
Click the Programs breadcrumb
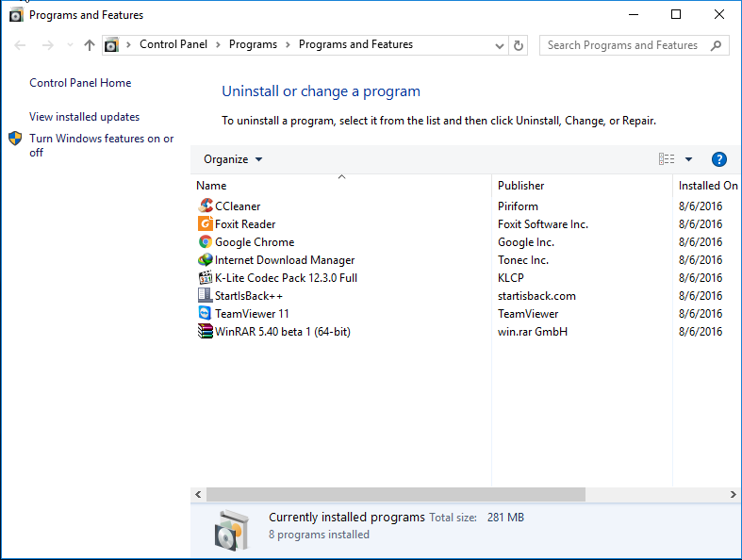[x=253, y=44]
